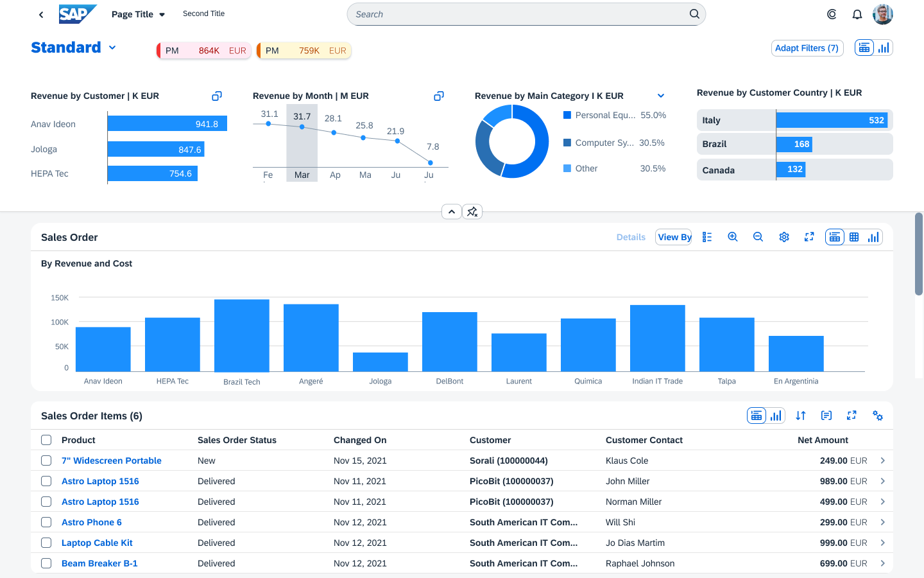The image size is (924, 578).
Task: Navigate into the 299.00 EUR row arrow
Action: point(883,522)
